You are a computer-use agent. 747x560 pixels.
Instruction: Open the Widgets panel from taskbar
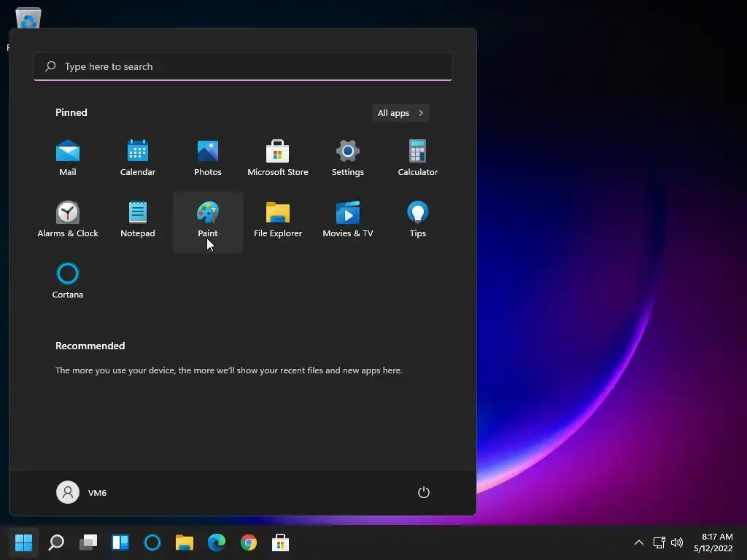pyautogui.click(x=120, y=542)
